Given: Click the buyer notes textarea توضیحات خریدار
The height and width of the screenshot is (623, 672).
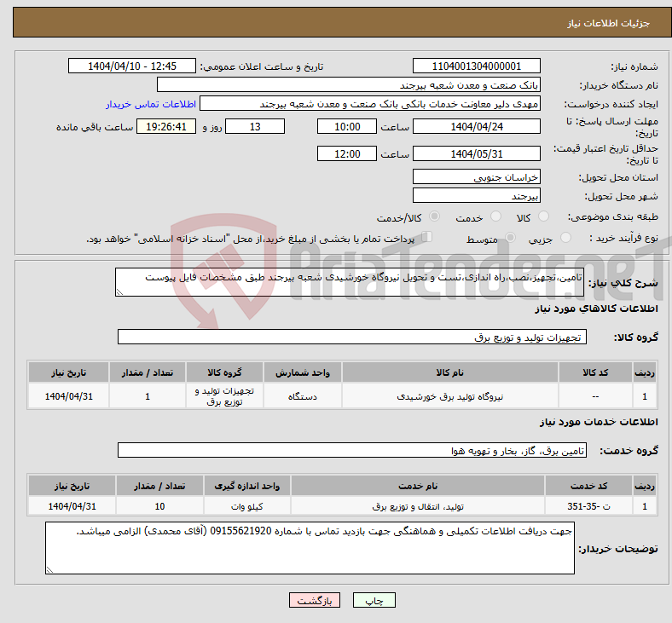Looking at the screenshot, I should point(310,548).
